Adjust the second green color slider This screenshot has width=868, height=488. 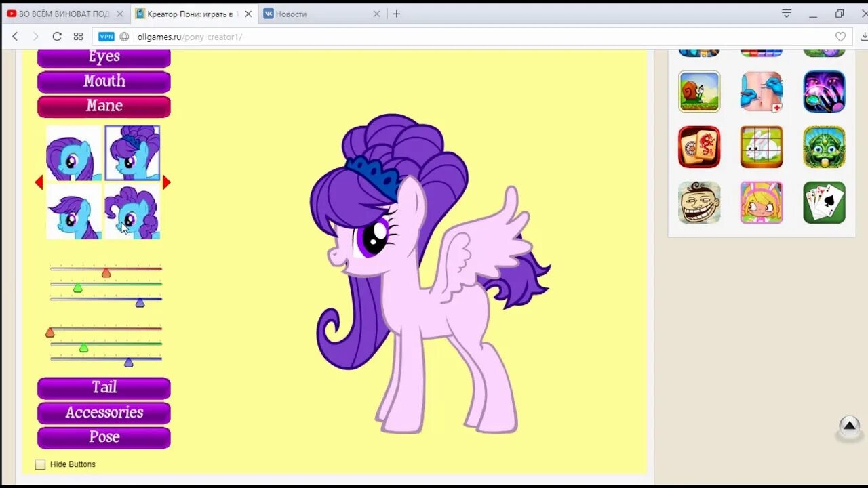83,348
